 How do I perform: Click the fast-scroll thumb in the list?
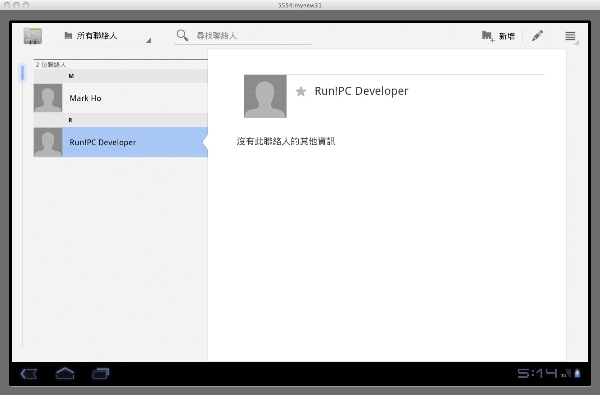[23, 73]
